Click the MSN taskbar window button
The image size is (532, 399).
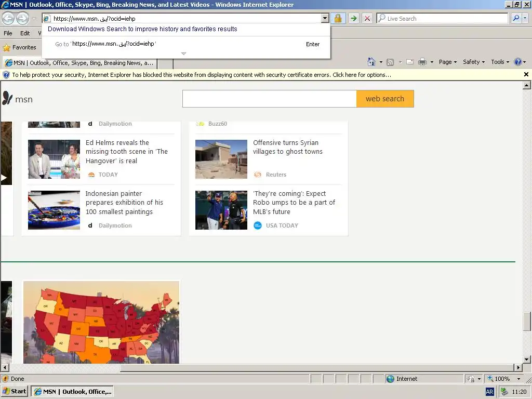point(72,392)
